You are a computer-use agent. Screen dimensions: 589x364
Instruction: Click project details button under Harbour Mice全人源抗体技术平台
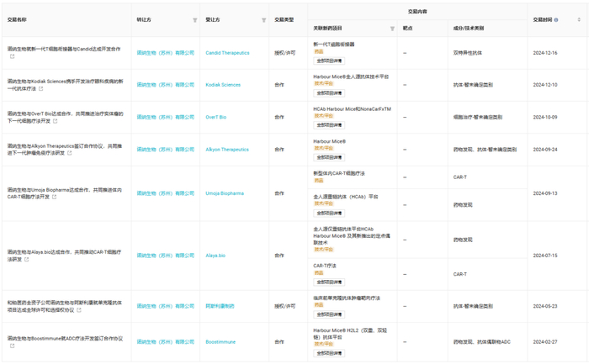tap(329, 93)
